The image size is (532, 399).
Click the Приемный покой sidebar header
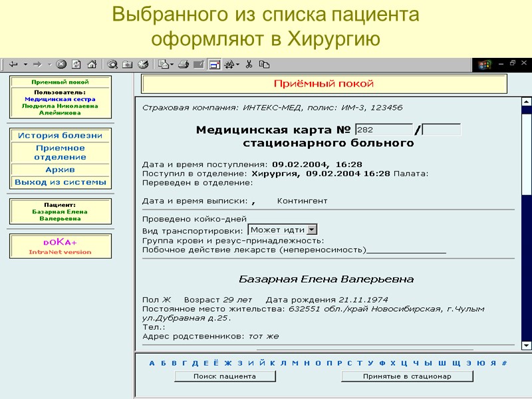60,82
